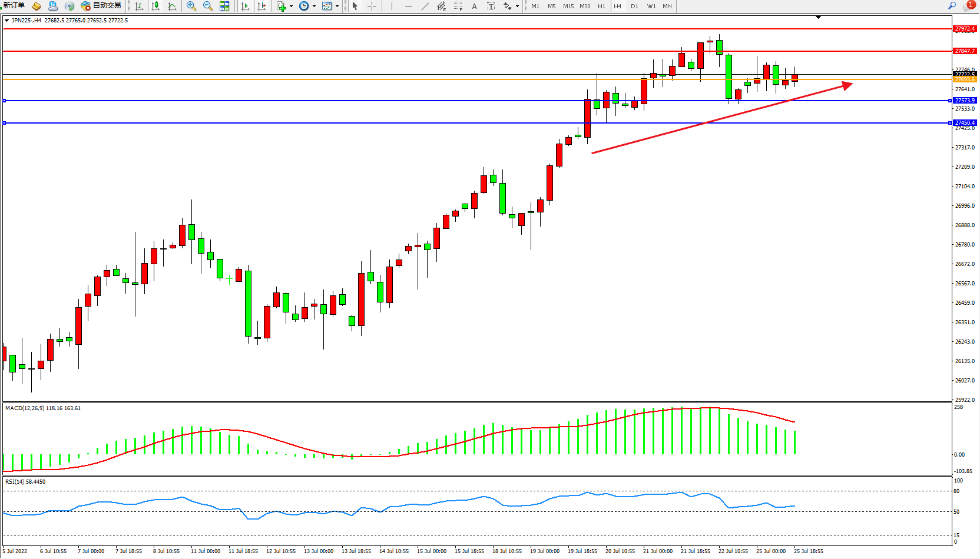Click the Zoom Out magnifier icon

click(x=207, y=6)
